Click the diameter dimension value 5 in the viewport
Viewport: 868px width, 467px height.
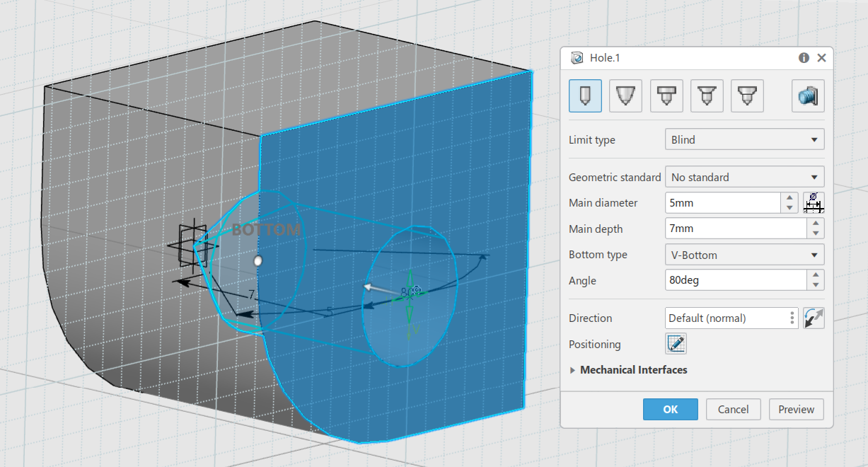tap(329, 311)
